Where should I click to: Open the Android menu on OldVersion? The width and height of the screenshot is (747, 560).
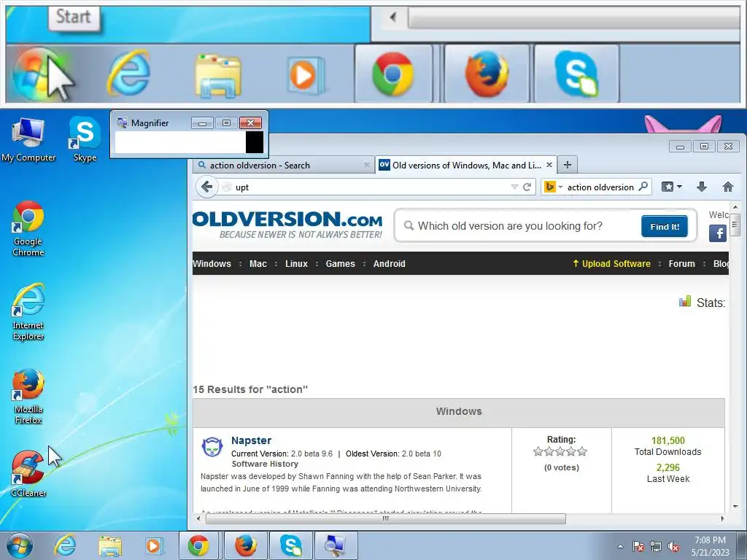tap(390, 264)
